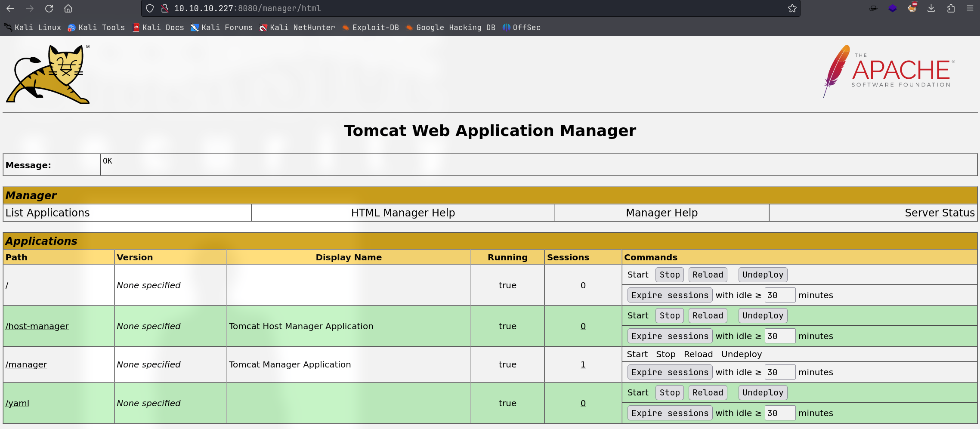Click the browser Back arrow
Image resolution: width=980 pixels, height=429 pixels.
pos(10,8)
